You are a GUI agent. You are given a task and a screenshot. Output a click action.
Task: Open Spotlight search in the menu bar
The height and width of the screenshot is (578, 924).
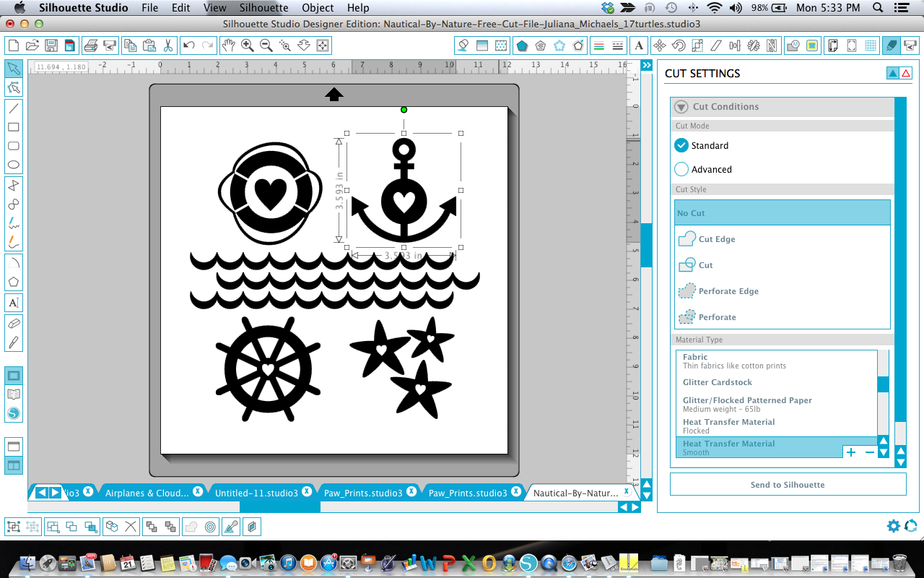pos(877,8)
